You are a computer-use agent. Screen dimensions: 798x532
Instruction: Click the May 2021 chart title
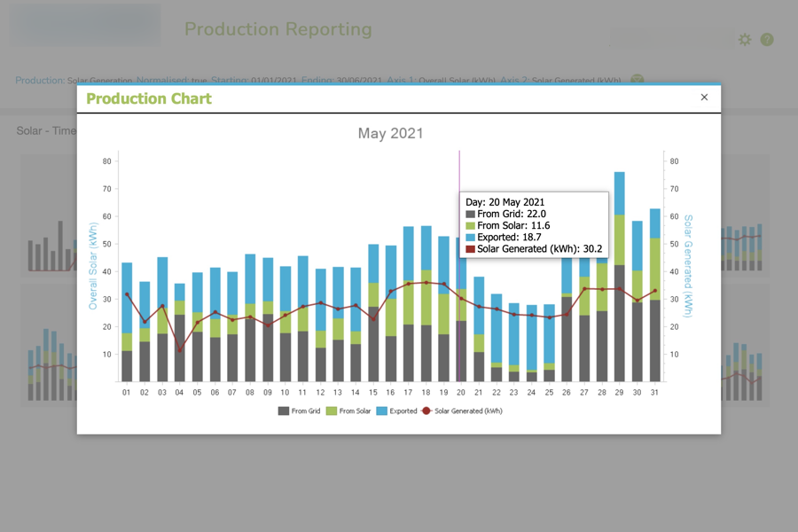[x=390, y=134]
